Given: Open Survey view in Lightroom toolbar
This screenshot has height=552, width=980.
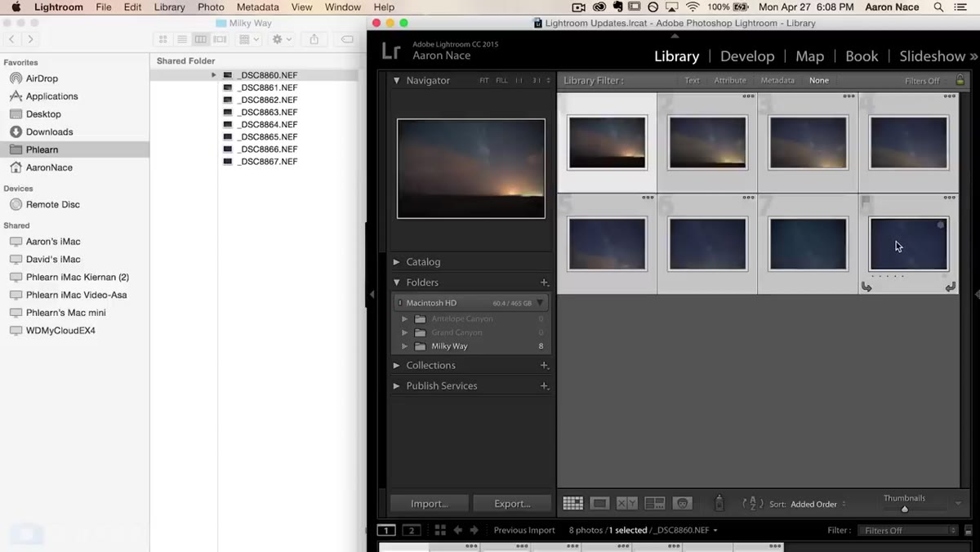Looking at the screenshot, I should tap(654, 504).
